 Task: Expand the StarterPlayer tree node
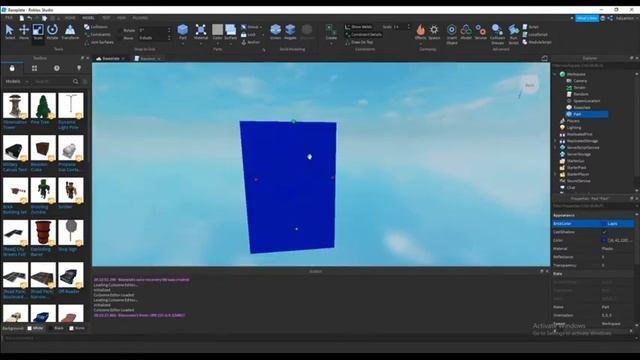555,174
